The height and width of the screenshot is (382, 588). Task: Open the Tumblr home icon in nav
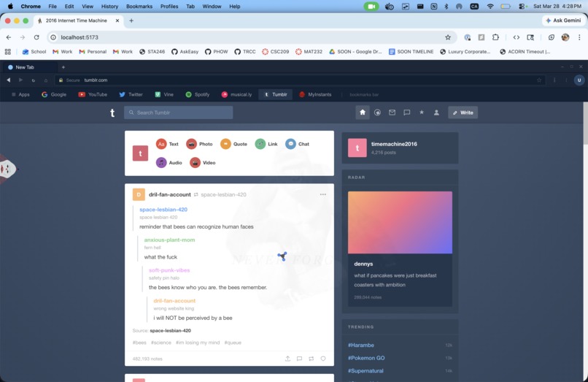click(x=363, y=112)
